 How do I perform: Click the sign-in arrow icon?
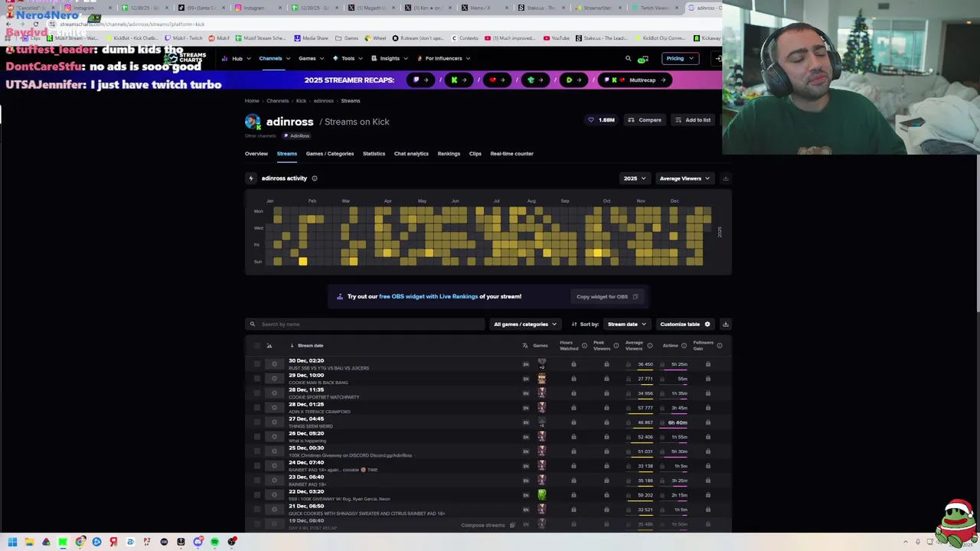pos(717,58)
